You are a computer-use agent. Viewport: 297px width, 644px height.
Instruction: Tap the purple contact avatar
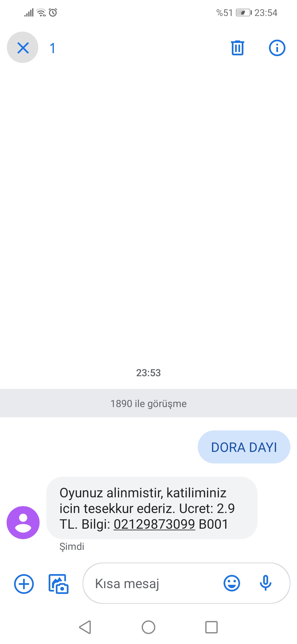[x=23, y=523]
